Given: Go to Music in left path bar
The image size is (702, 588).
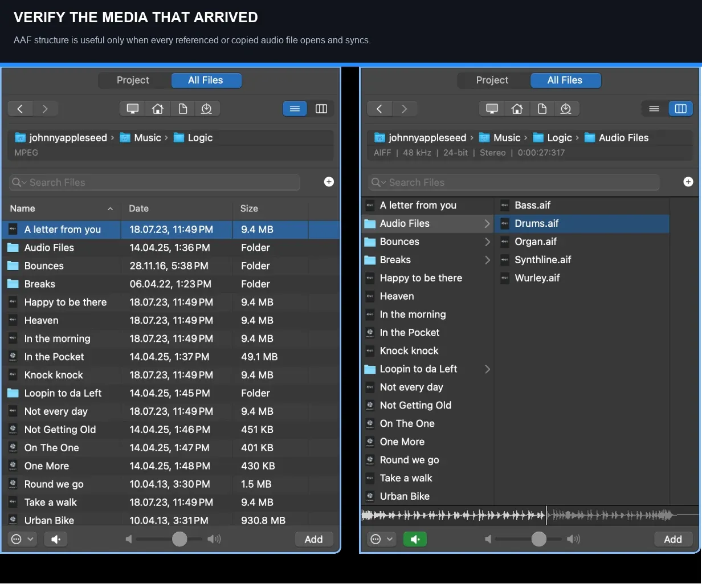Looking at the screenshot, I should 140,137.
